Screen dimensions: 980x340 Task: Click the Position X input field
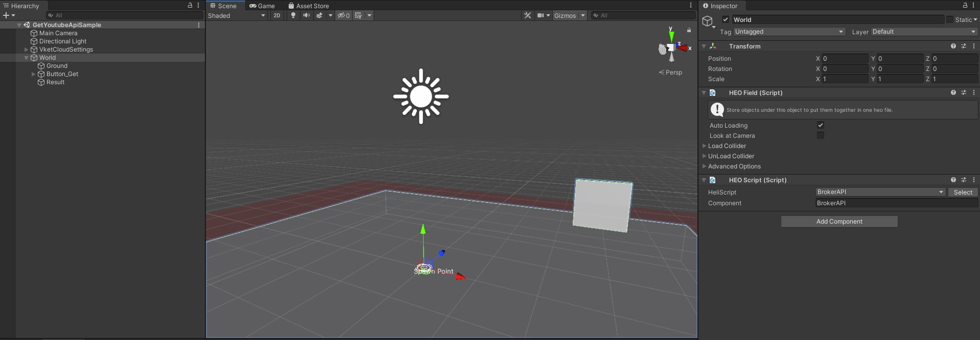click(845, 59)
